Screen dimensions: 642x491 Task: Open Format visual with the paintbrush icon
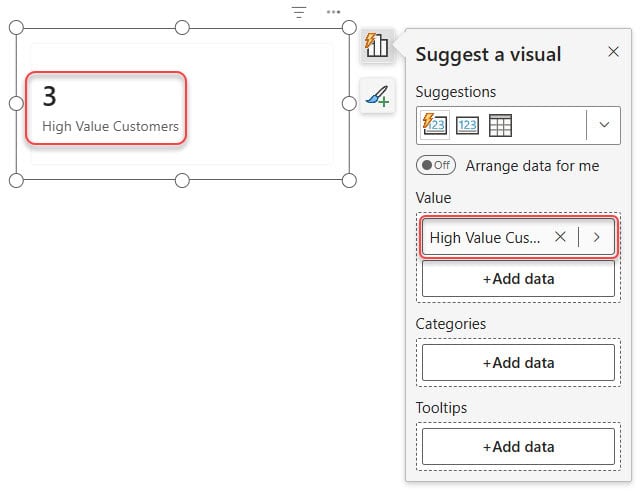[376, 97]
